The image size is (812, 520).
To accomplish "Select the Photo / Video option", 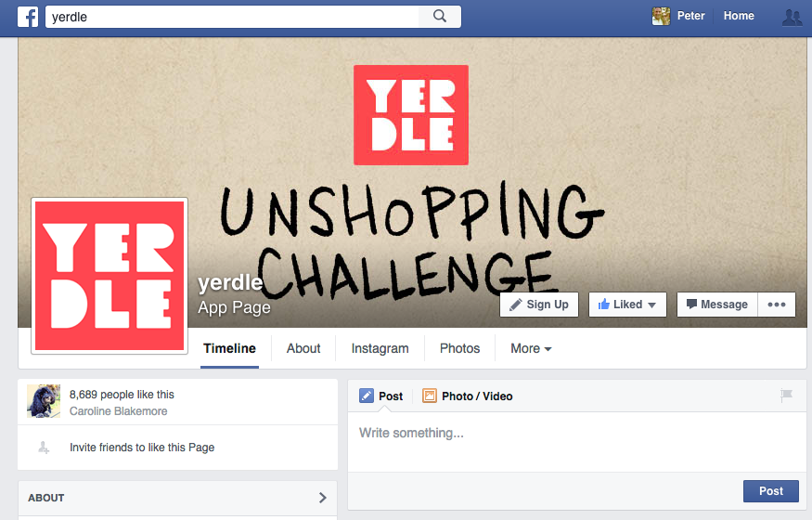I will (x=467, y=396).
